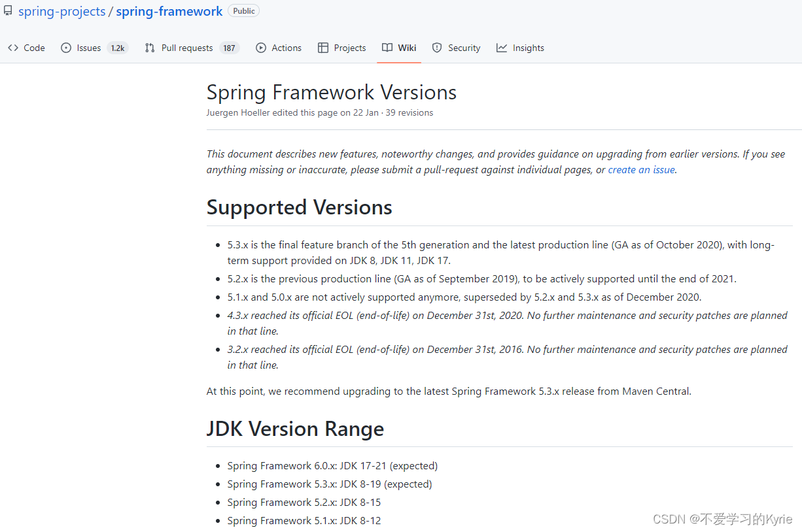Click the 1.2k issues counter badge

(x=117, y=47)
